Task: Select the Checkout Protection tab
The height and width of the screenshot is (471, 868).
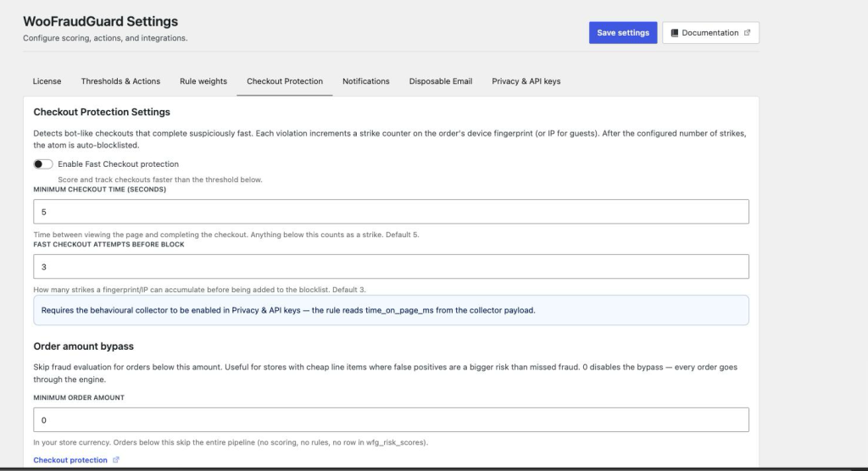Action: [x=285, y=81]
